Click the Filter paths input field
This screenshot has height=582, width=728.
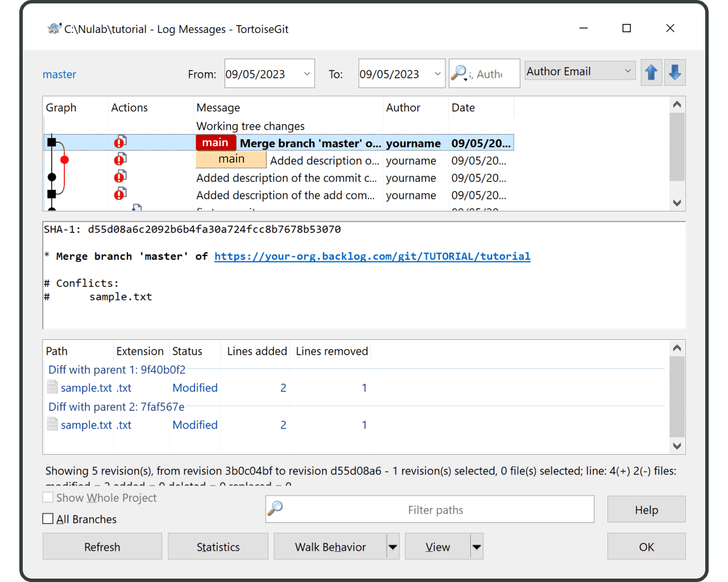tap(436, 510)
